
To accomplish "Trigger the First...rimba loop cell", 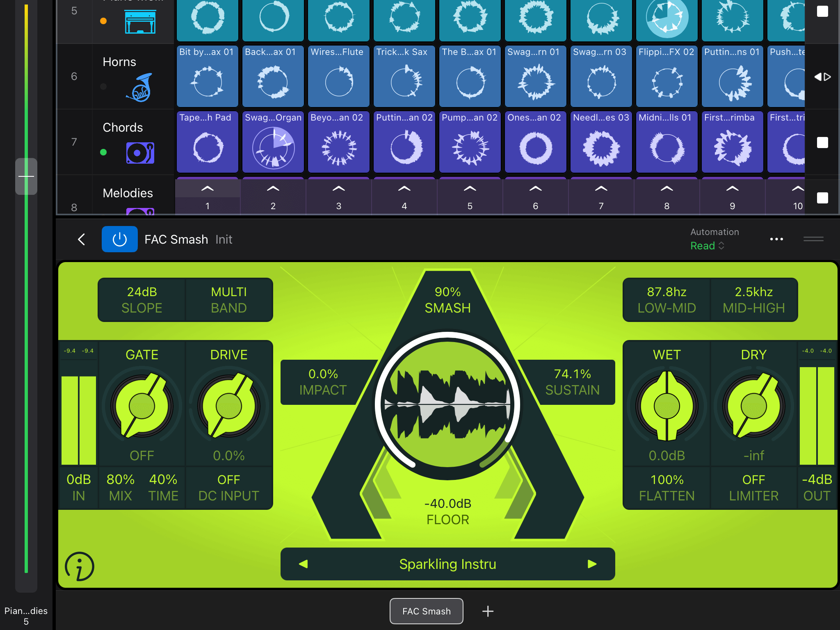I will [x=732, y=142].
